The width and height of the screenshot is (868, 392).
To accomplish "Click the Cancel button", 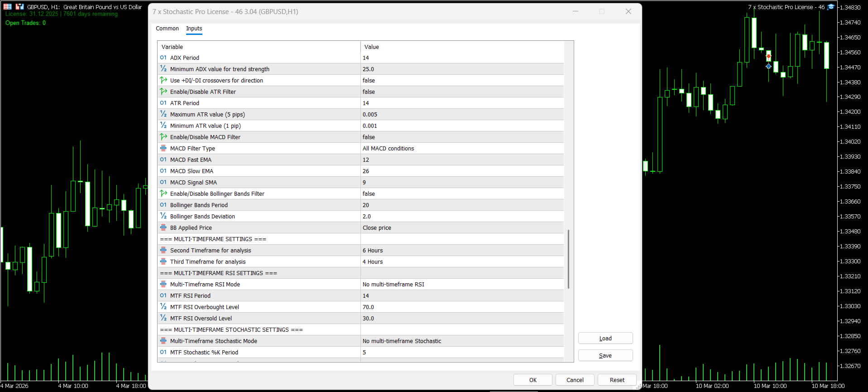I will [x=575, y=380].
